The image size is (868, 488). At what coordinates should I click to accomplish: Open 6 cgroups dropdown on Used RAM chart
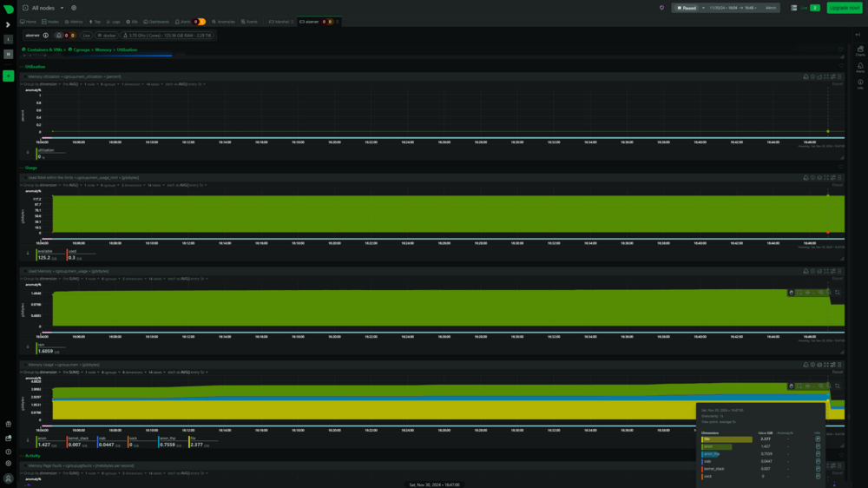[x=109, y=185]
